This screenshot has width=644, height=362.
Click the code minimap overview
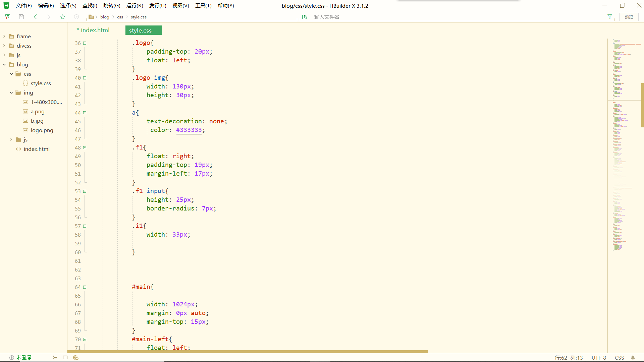624,144
